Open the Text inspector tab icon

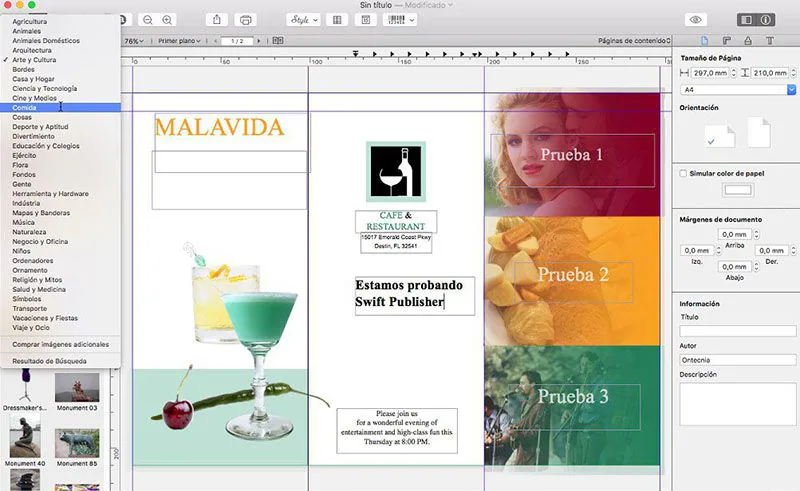click(x=770, y=40)
